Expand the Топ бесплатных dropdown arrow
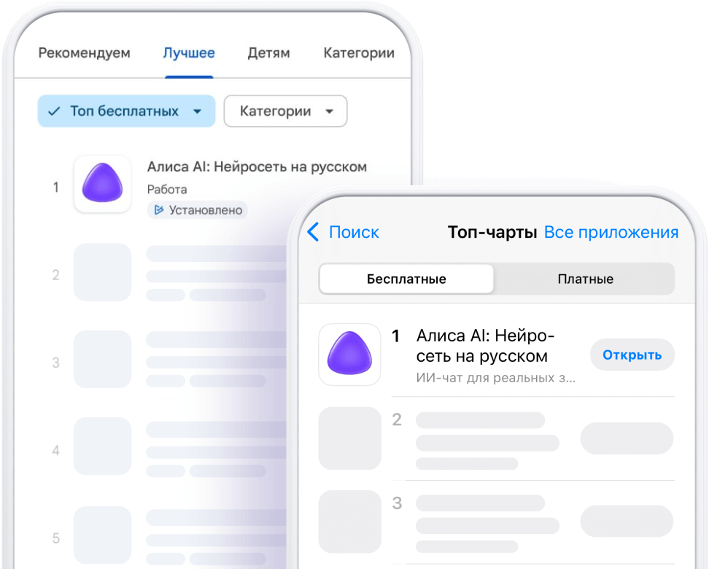Viewport: 728px width, 569px height. (x=196, y=112)
